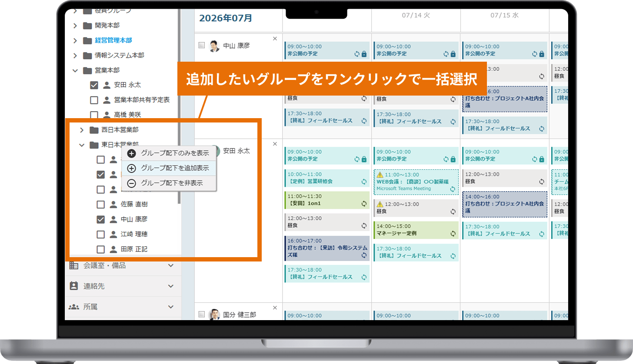The width and height of the screenshot is (633, 364).
Task: Select 佐藤 直樹 name in the tree
Action: [134, 204]
